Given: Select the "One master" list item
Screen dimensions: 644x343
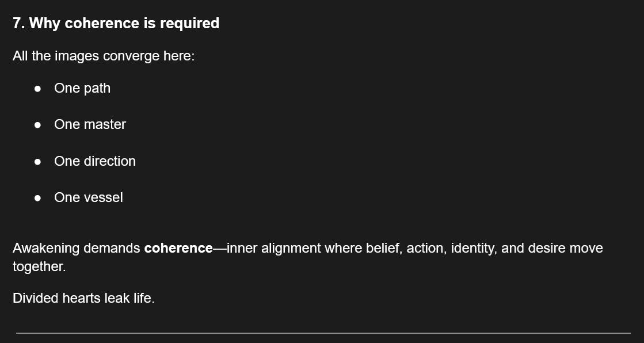Looking at the screenshot, I should tap(90, 125).
